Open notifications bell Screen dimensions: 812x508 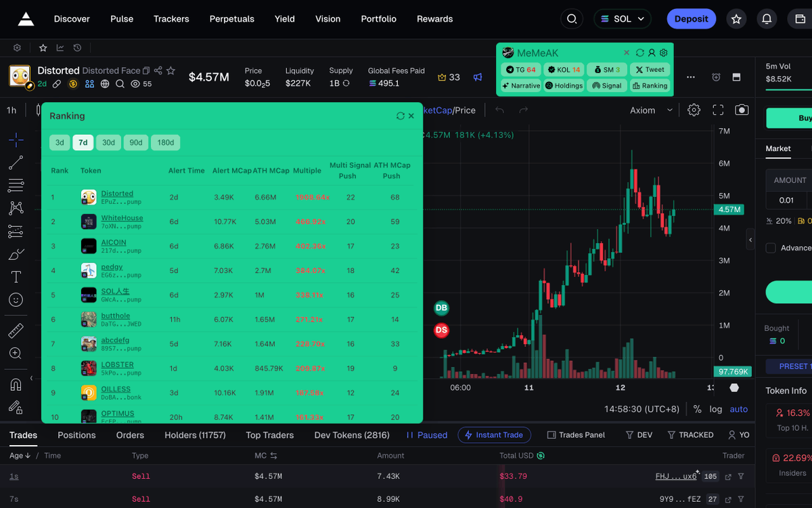coord(767,19)
